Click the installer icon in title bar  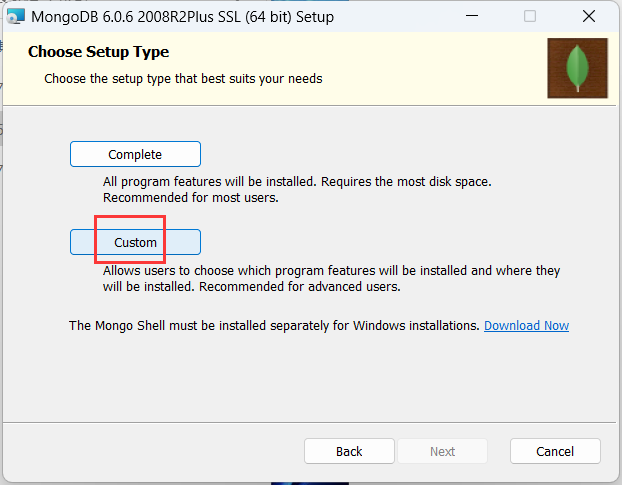(16, 17)
